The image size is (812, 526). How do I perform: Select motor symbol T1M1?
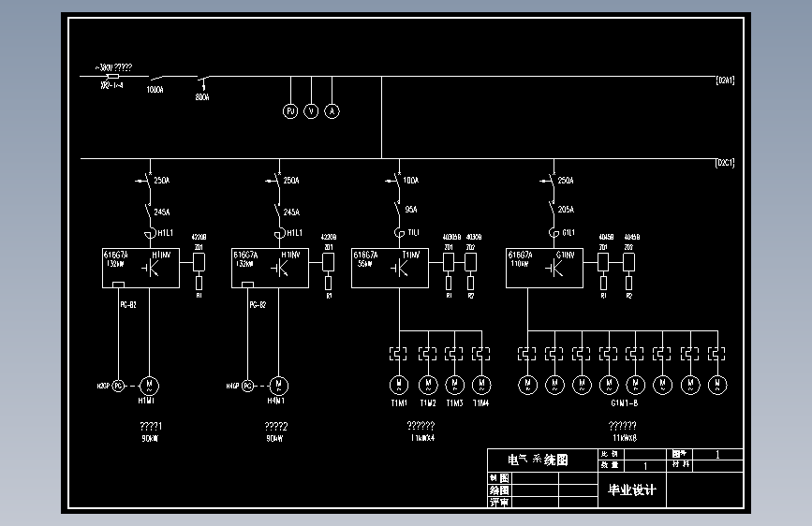click(x=399, y=385)
